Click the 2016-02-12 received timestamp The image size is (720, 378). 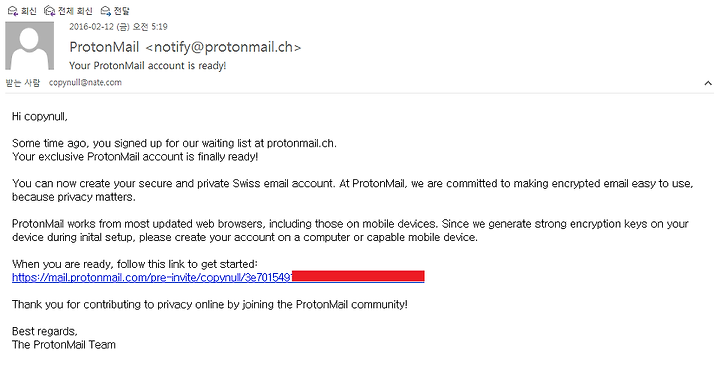(x=118, y=27)
